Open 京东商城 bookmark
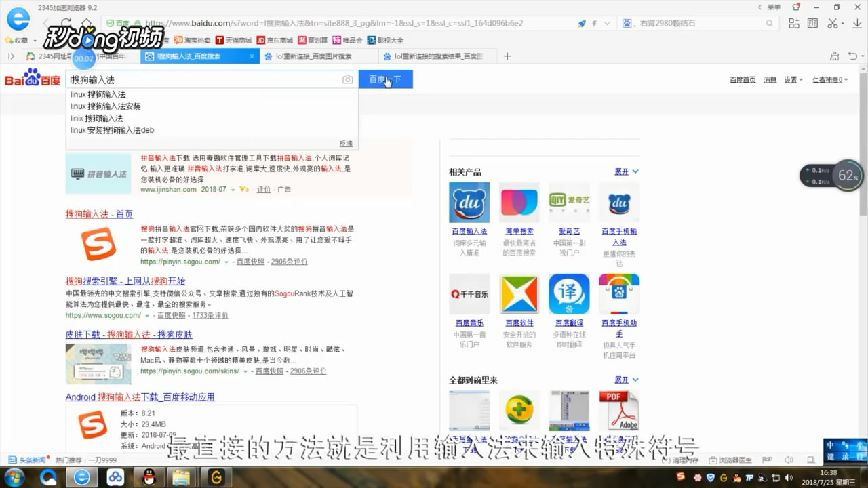 pyautogui.click(x=275, y=41)
